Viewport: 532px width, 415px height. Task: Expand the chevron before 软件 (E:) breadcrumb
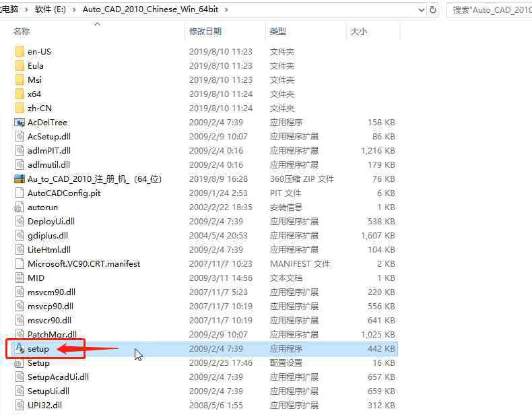point(26,9)
